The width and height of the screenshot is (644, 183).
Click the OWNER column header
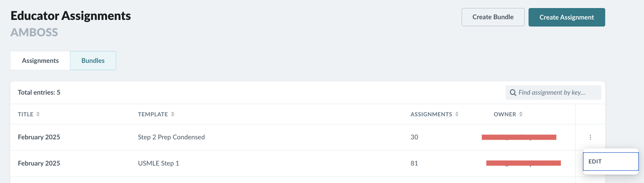pyautogui.click(x=505, y=114)
